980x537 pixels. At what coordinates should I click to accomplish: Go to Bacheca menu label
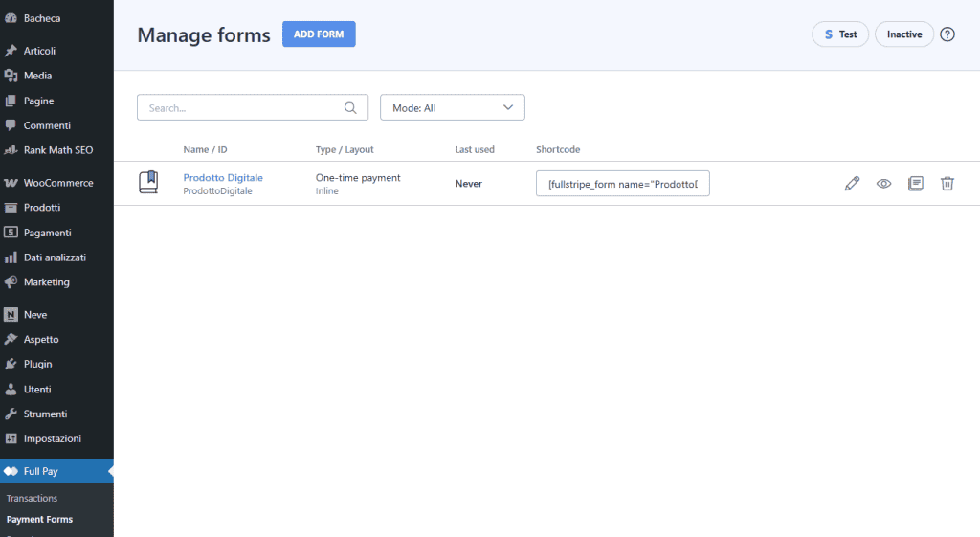[42, 18]
